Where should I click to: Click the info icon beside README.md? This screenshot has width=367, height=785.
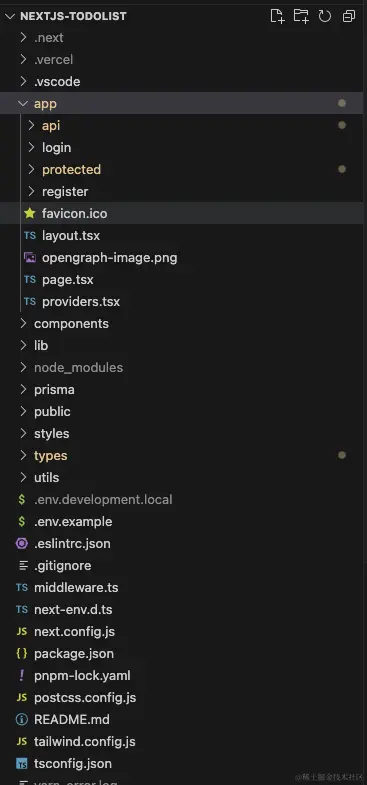pyautogui.click(x=22, y=719)
